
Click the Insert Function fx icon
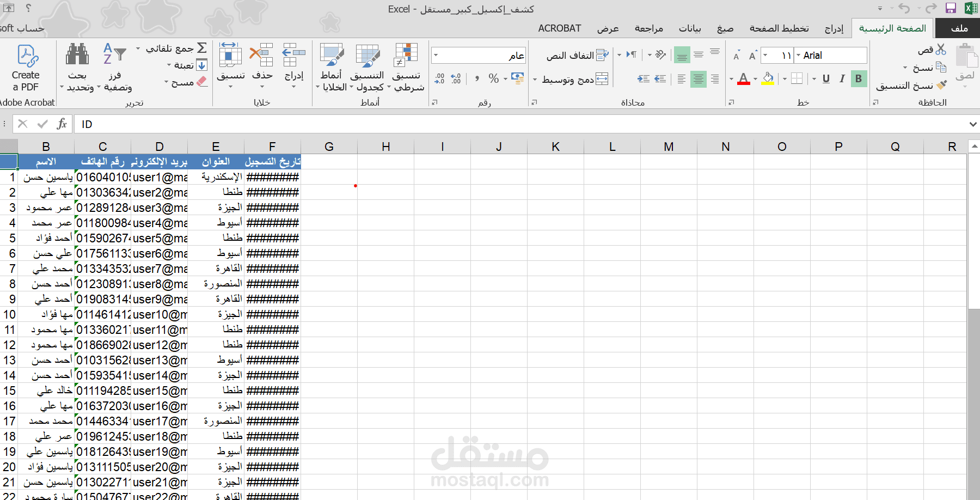pyautogui.click(x=62, y=124)
